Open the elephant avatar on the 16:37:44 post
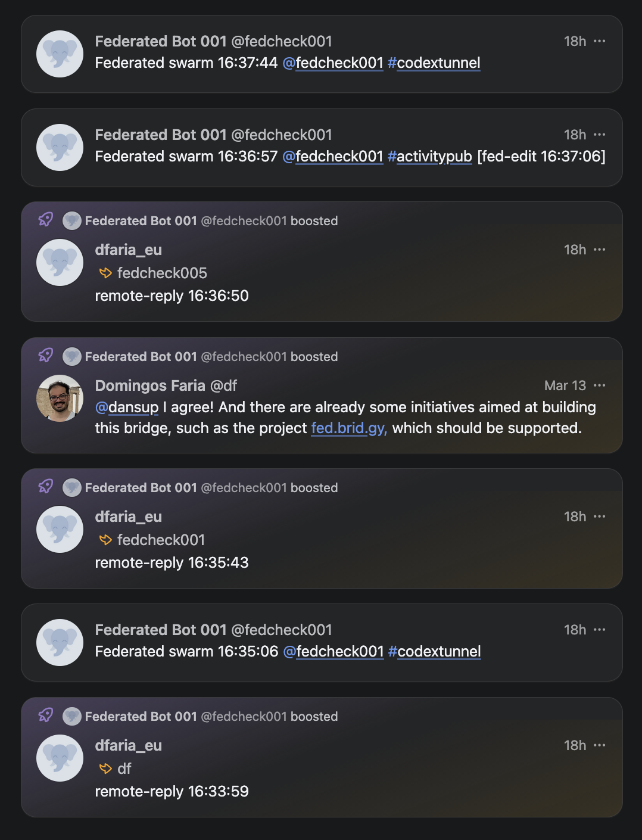 (x=60, y=54)
